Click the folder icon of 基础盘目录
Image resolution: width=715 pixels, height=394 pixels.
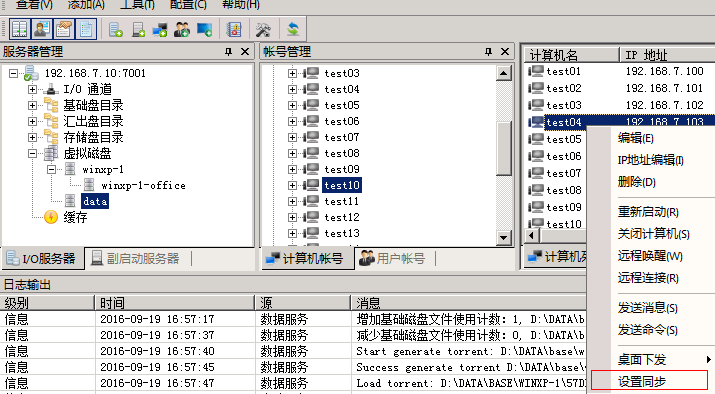51,105
